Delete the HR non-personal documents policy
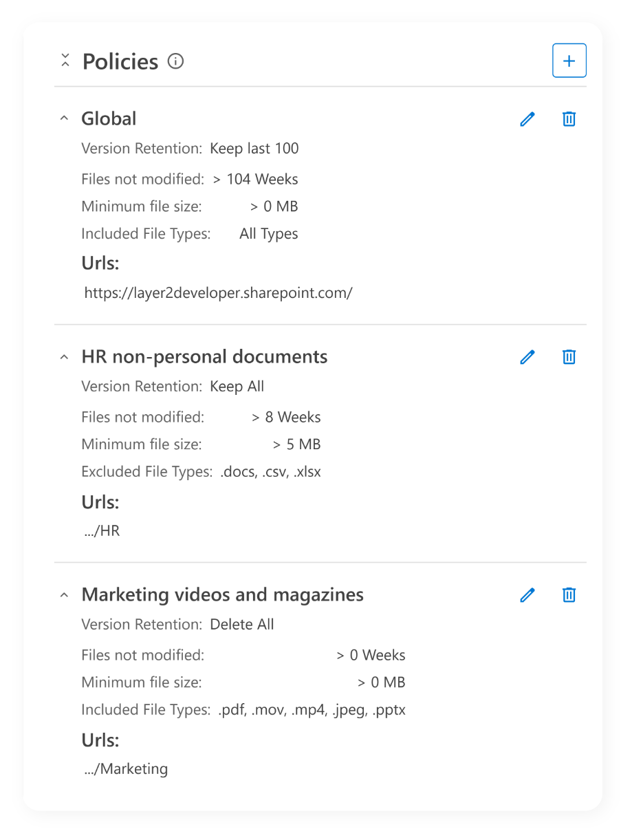Image resolution: width=632 pixels, height=840 pixels. pyautogui.click(x=569, y=357)
